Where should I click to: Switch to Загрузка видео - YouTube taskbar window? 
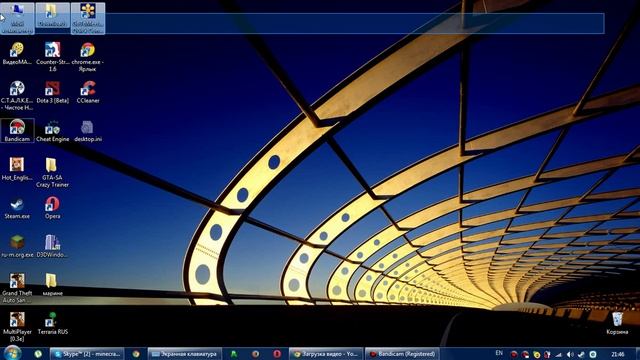coord(325,354)
